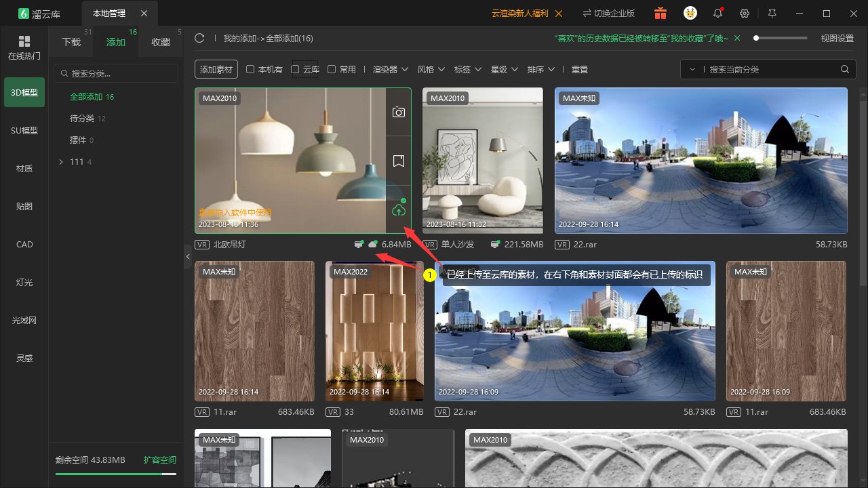Open the 渲染器 dropdown filter

391,69
